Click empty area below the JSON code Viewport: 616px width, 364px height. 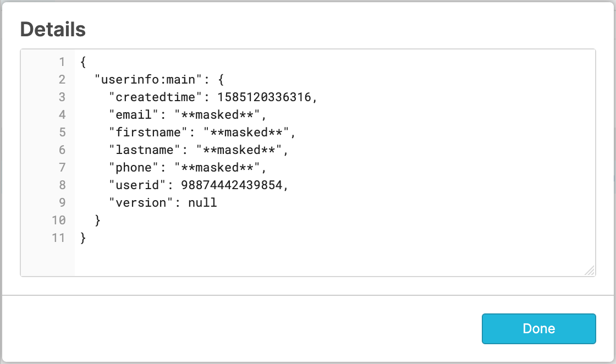330,258
